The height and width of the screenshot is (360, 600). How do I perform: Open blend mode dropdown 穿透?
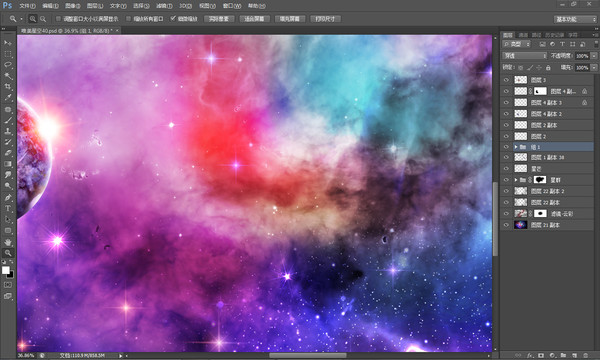(525, 56)
